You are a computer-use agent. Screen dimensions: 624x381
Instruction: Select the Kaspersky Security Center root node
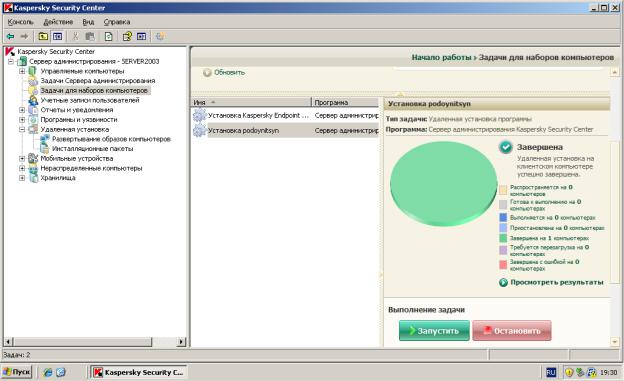pos(56,51)
